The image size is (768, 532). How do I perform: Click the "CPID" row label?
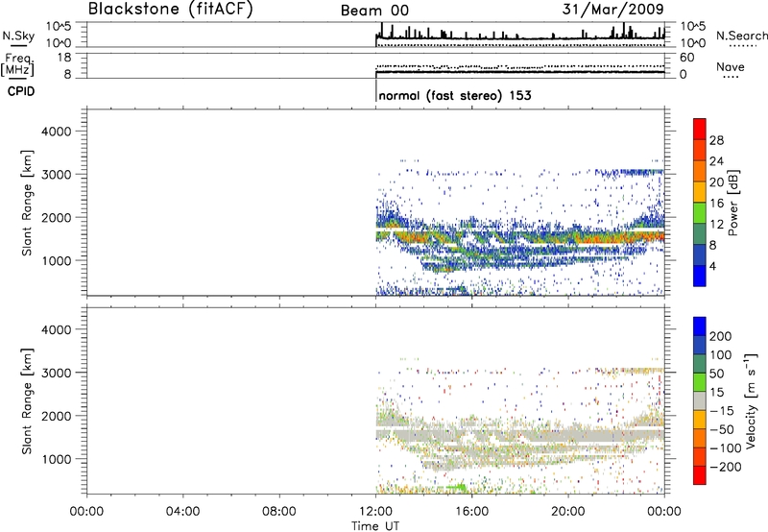(21, 91)
